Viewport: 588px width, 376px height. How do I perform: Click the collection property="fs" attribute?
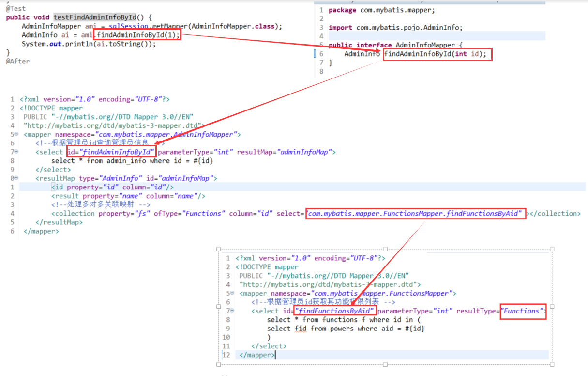tap(124, 213)
